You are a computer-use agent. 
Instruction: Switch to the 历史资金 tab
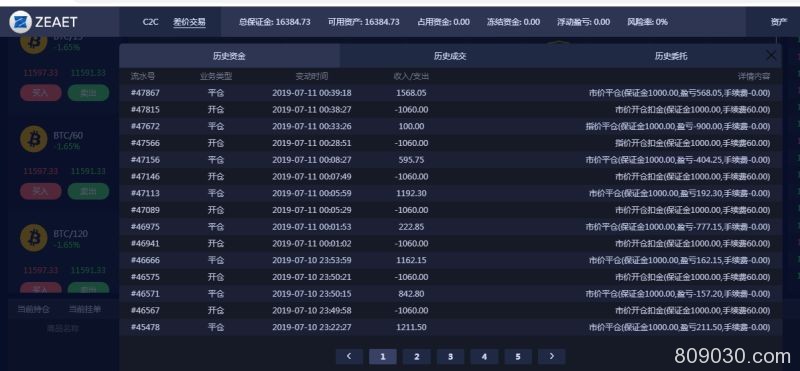[229, 56]
